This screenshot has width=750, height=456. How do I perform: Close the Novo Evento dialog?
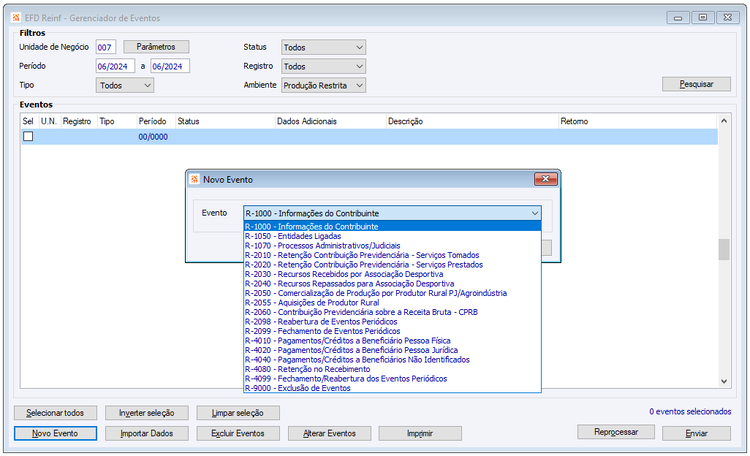(545, 179)
